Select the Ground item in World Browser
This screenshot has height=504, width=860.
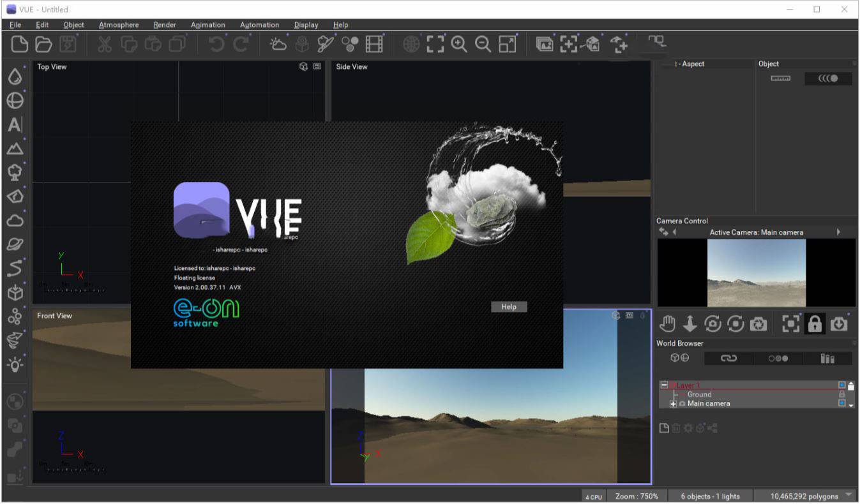coord(699,394)
